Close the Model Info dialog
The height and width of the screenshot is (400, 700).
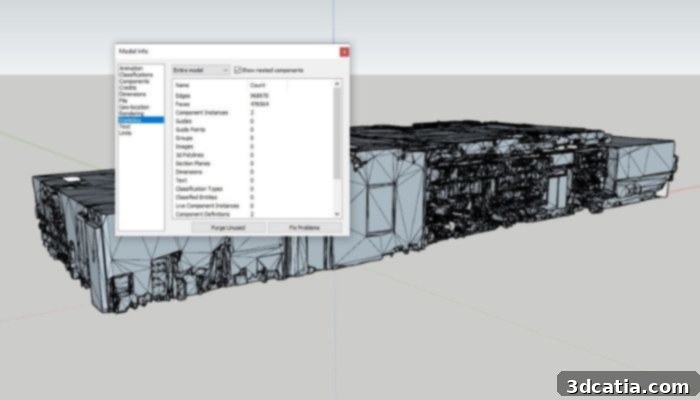[x=344, y=52]
